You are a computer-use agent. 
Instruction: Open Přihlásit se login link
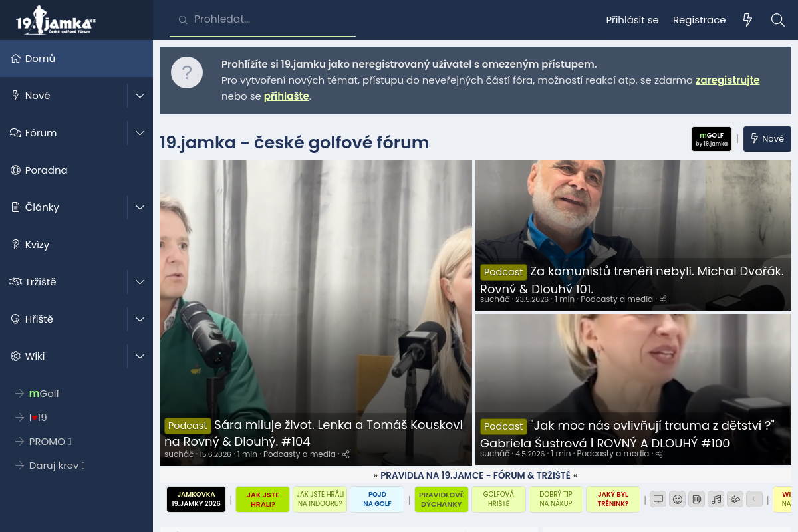632,20
